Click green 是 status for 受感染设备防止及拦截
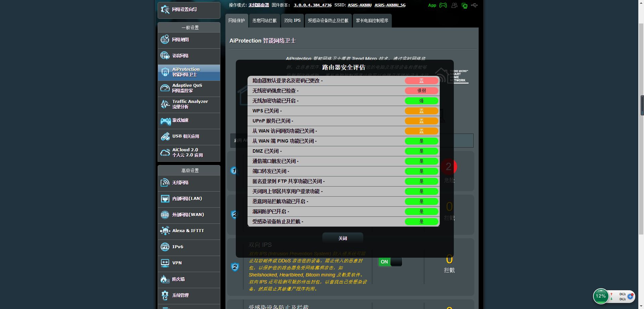This screenshot has height=309, width=644. pyautogui.click(x=422, y=221)
